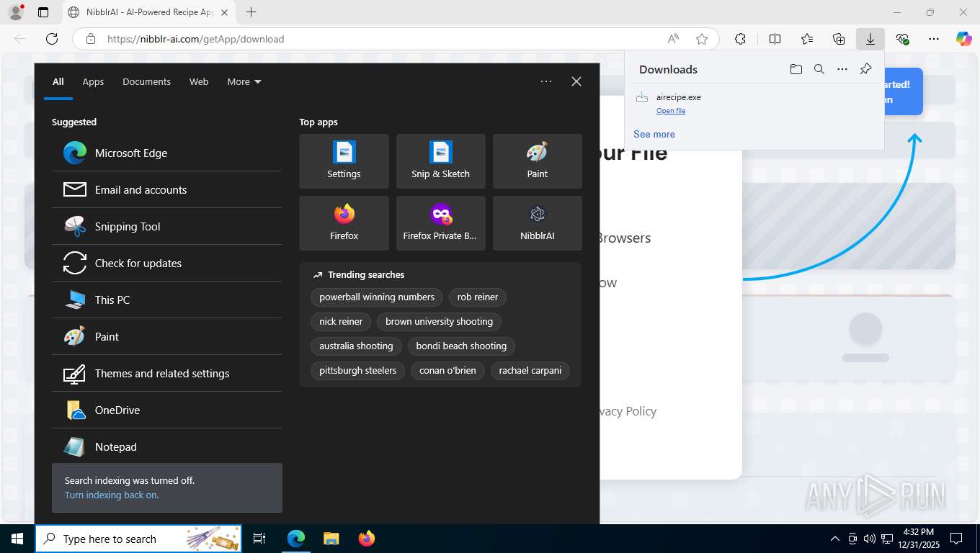
Task: Search australia shooting trending topic
Action: 356,346
